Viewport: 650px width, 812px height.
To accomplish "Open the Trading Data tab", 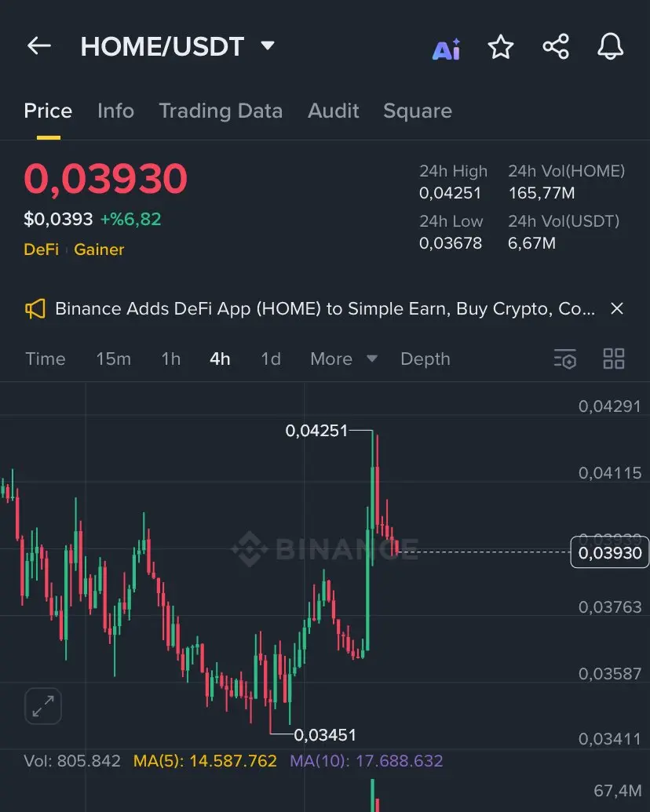I will (221, 111).
